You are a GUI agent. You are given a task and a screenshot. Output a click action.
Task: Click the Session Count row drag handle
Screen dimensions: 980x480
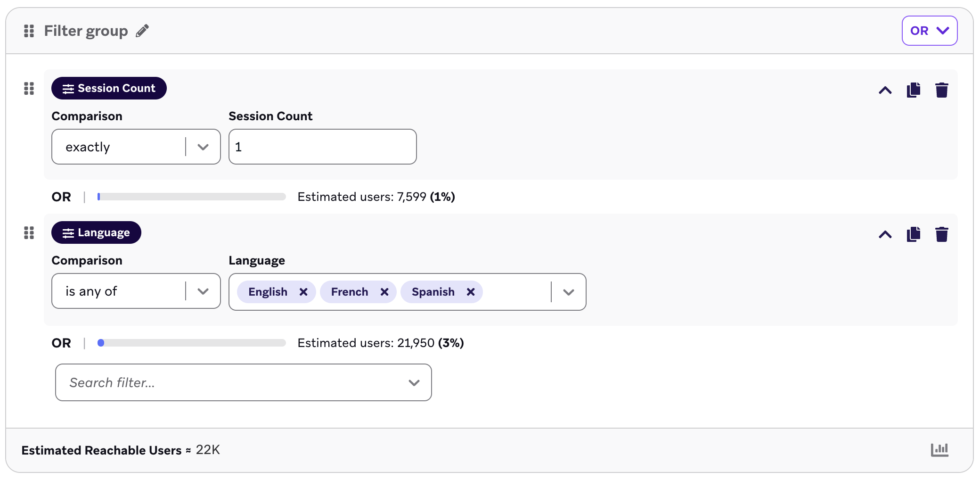tap(29, 89)
